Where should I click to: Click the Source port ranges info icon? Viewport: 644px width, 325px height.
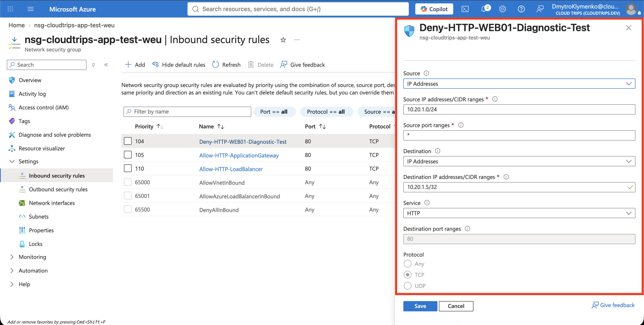pos(461,125)
